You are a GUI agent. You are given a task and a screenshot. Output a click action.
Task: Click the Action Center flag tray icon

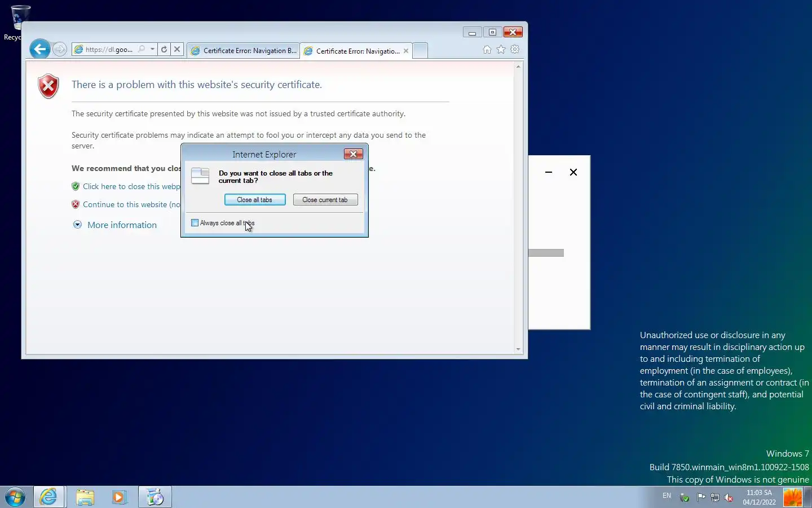701,497
